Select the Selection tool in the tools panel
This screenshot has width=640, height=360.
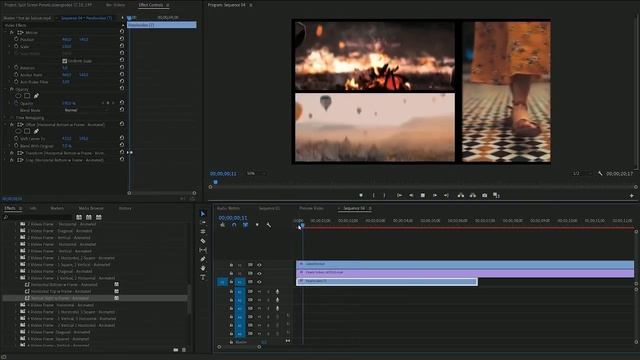tap(203, 213)
